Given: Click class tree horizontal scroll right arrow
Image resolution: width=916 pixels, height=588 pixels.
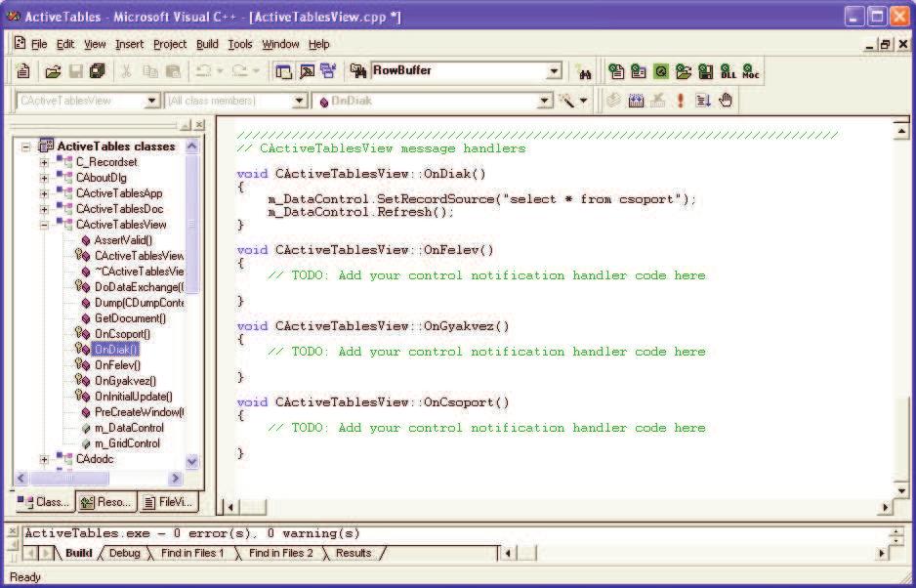Looking at the screenshot, I should click(x=175, y=478).
